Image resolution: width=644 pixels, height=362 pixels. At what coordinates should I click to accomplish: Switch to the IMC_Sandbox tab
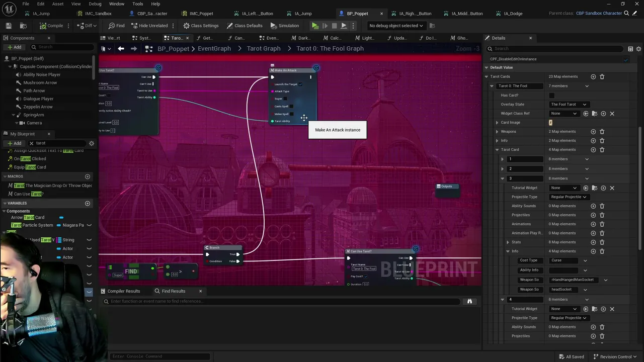(98, 14)
